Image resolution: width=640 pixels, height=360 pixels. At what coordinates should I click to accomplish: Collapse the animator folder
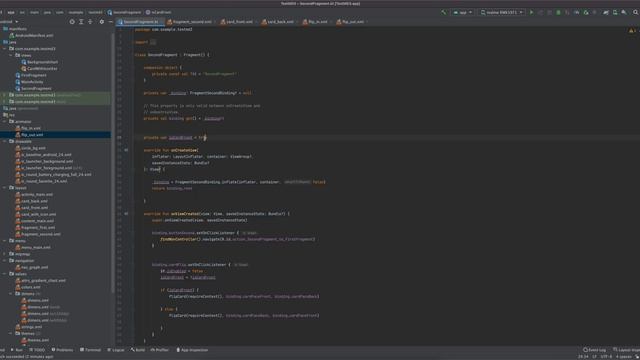pyautogui.click(x=5, y=121)
